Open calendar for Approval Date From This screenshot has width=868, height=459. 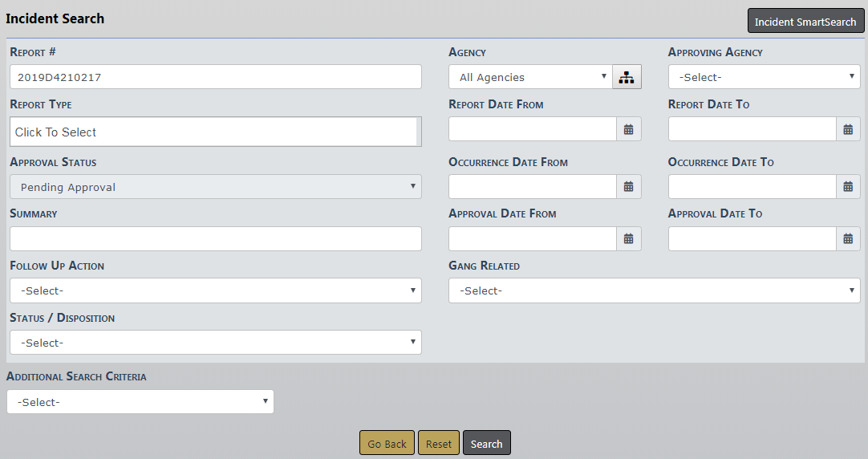click(x=629, y=238)
